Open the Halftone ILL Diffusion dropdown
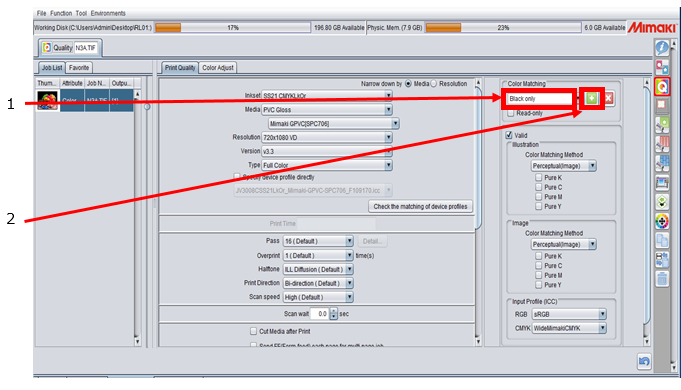The image size is (681, 390). pos(318,269)
